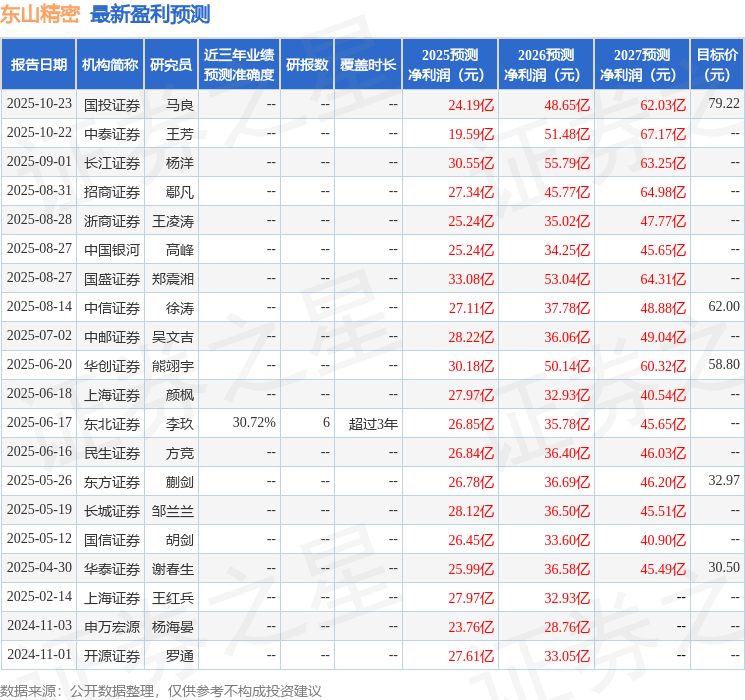745x700 pixels.
Task: Click the 34.25亿 forecast value
Action: click(567, 250)
